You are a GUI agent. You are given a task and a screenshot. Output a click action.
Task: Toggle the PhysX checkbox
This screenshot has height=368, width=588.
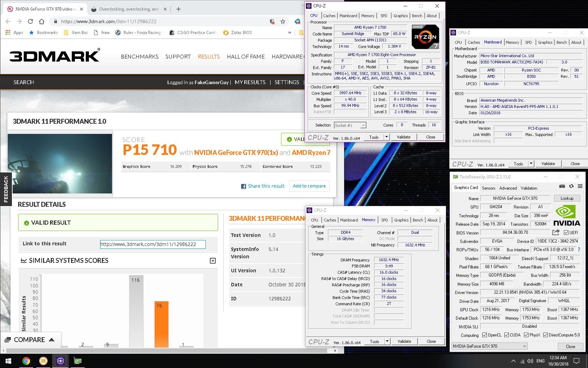[x=526, y=335]
